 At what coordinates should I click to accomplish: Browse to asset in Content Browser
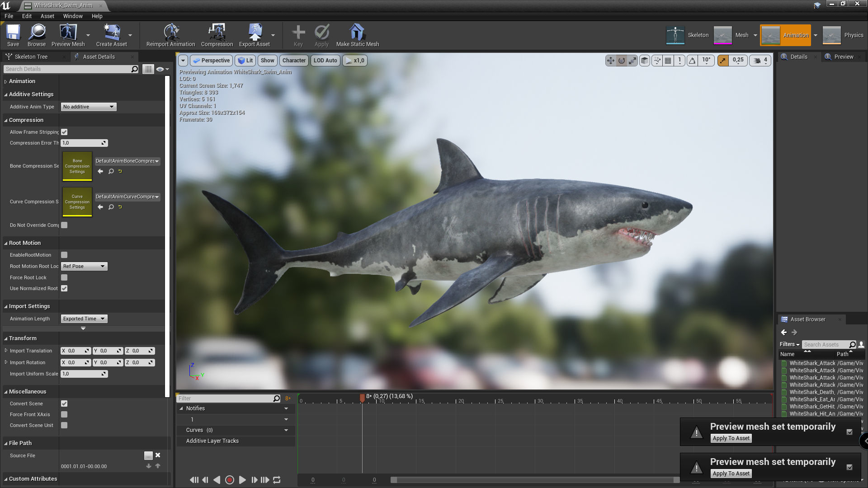pyautogui.click(x=37, y=35)
